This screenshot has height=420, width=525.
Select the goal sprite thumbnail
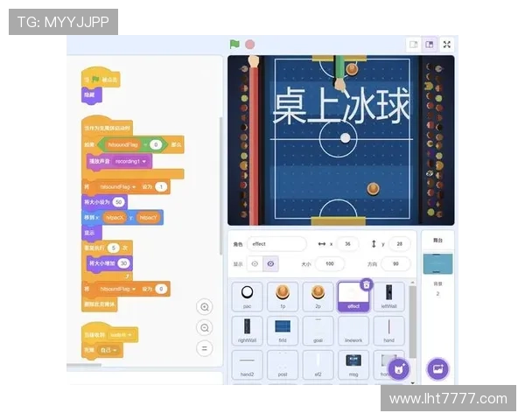pyautogui.click(x=318, y=331)
